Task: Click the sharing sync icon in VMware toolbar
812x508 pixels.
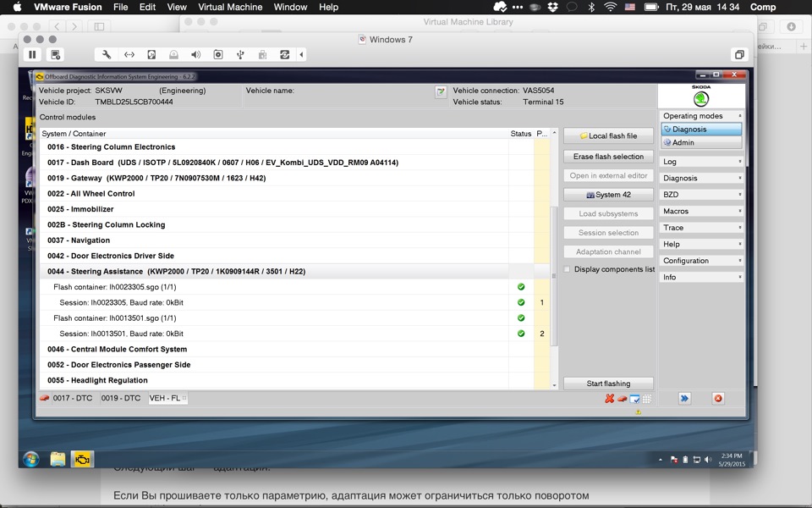Action: click(x=285, y=54)
